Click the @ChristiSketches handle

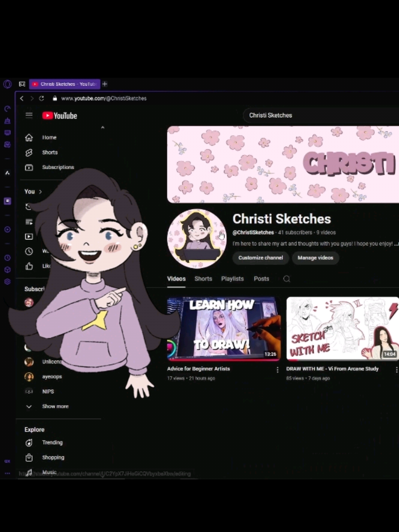253,233
